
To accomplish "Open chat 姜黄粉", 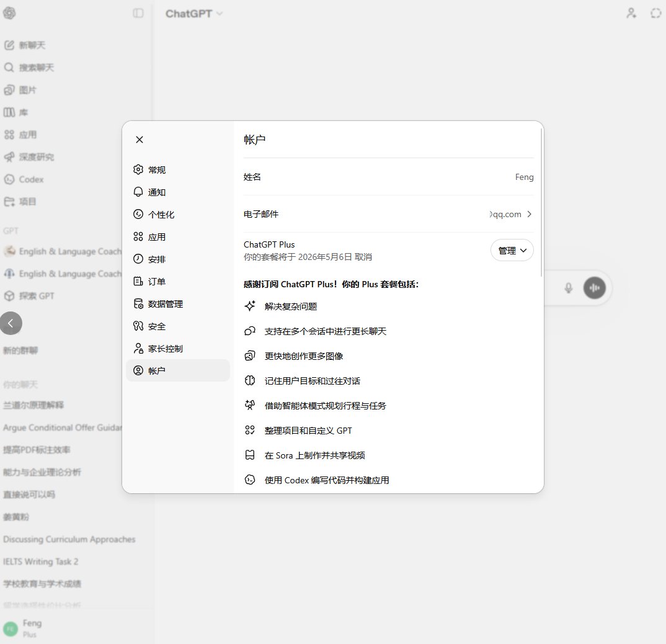I will [16, 517].
